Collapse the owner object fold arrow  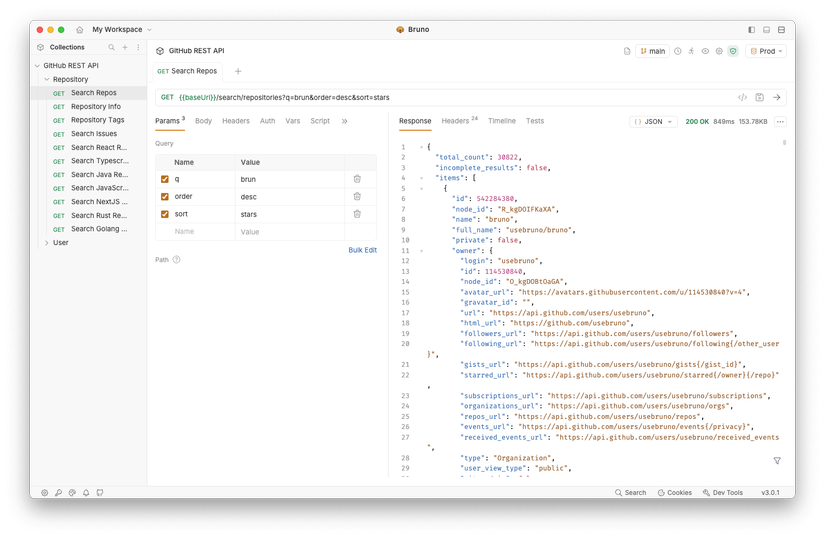421,251
